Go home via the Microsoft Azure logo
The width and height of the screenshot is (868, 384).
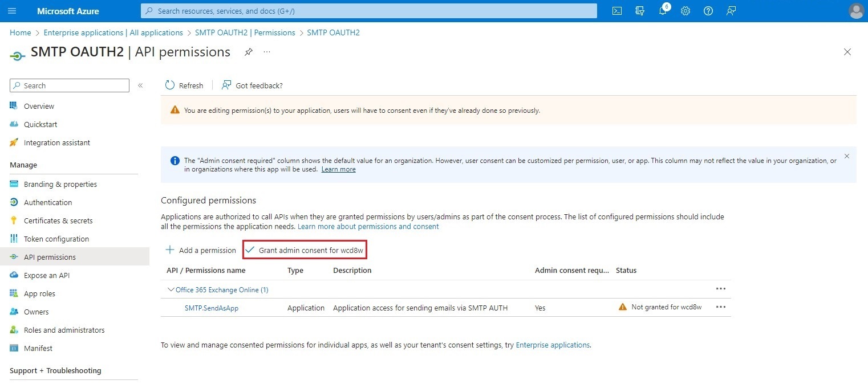(67, 11)
